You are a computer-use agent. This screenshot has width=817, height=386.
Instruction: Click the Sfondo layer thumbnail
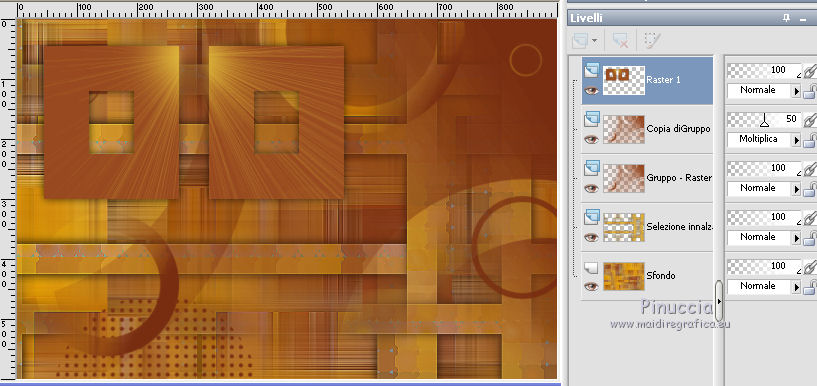pos(624,276)
